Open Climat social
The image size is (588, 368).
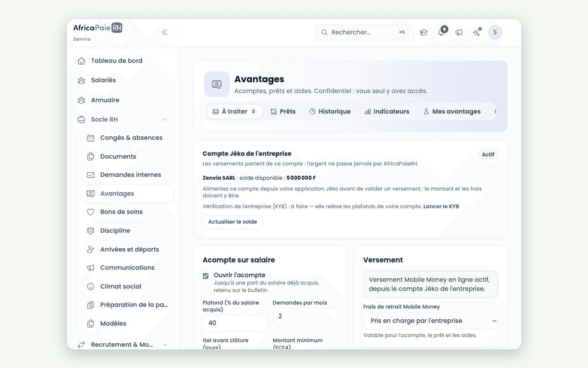pyautogui.click(x=127, y=287)
